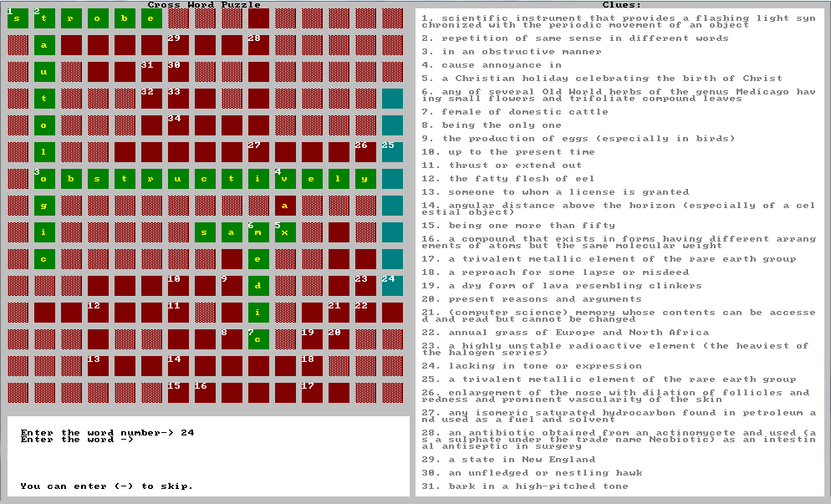Select the grid cell numbered 28

[258, 45]
